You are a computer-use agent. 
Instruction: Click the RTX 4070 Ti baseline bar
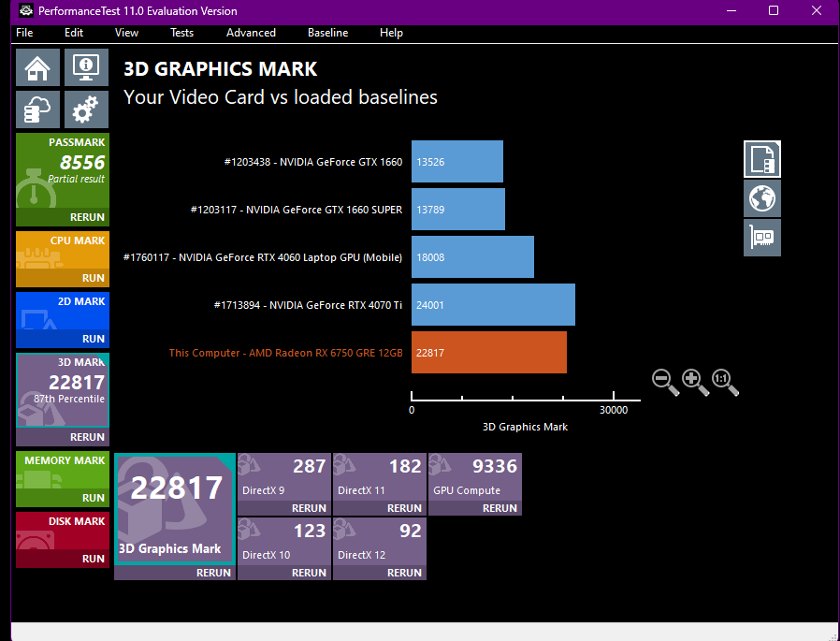pos(493,304)
